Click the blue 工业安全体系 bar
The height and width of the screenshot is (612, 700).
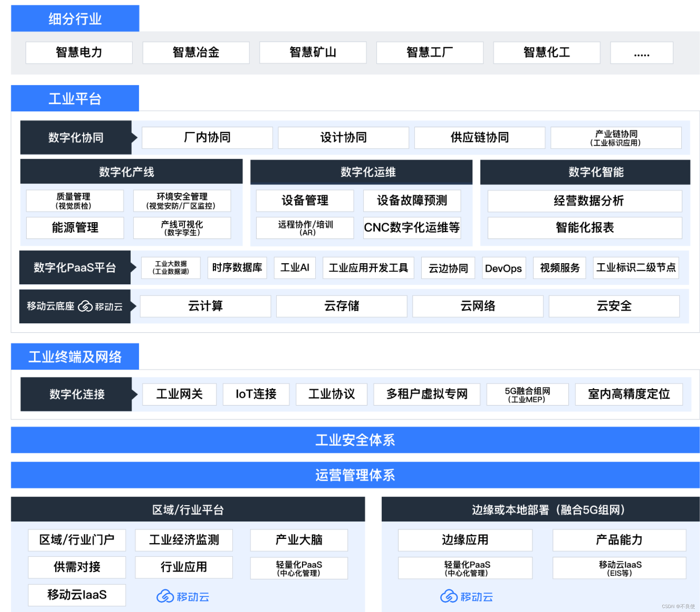click(355, 440)
